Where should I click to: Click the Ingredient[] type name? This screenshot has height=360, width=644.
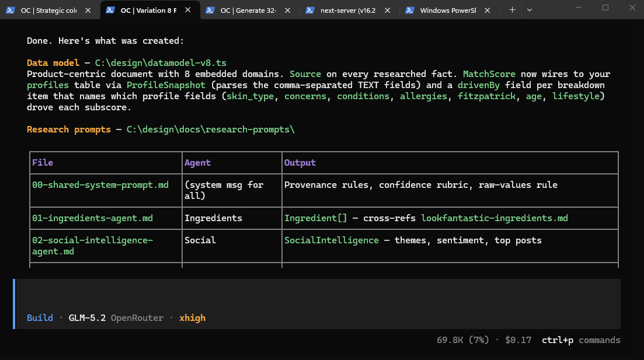coord(315,218)
